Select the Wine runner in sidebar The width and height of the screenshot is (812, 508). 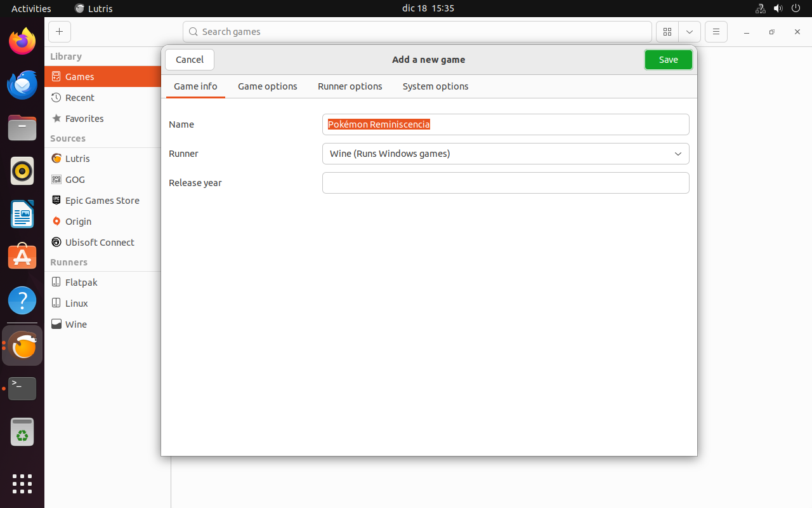[103, 324]
